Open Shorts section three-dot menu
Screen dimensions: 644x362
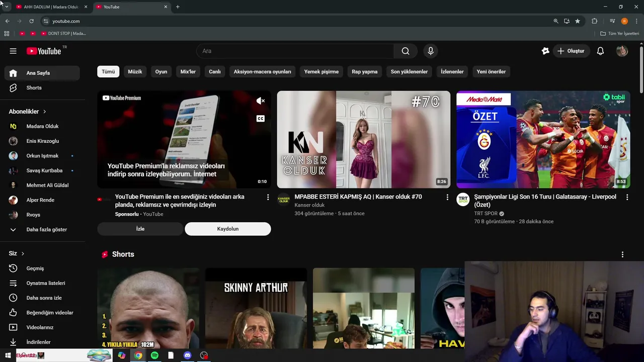pos(622,254)
